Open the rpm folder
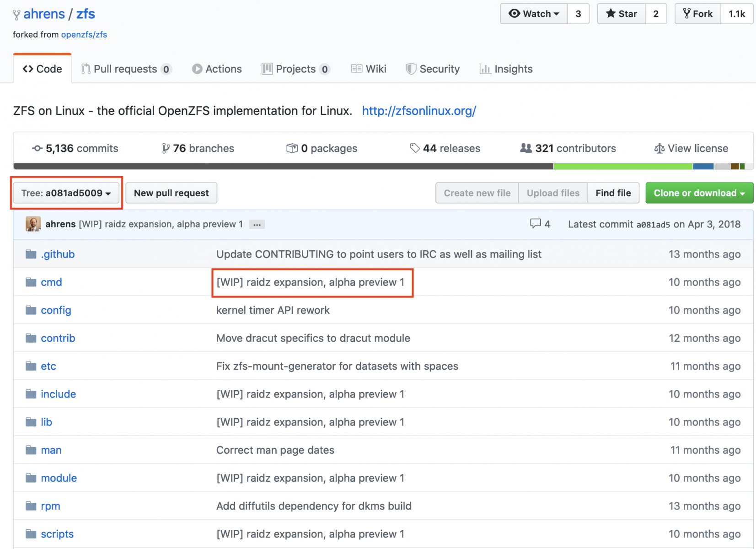The height and width of the screenshot is (549, 756). (50, 506)
